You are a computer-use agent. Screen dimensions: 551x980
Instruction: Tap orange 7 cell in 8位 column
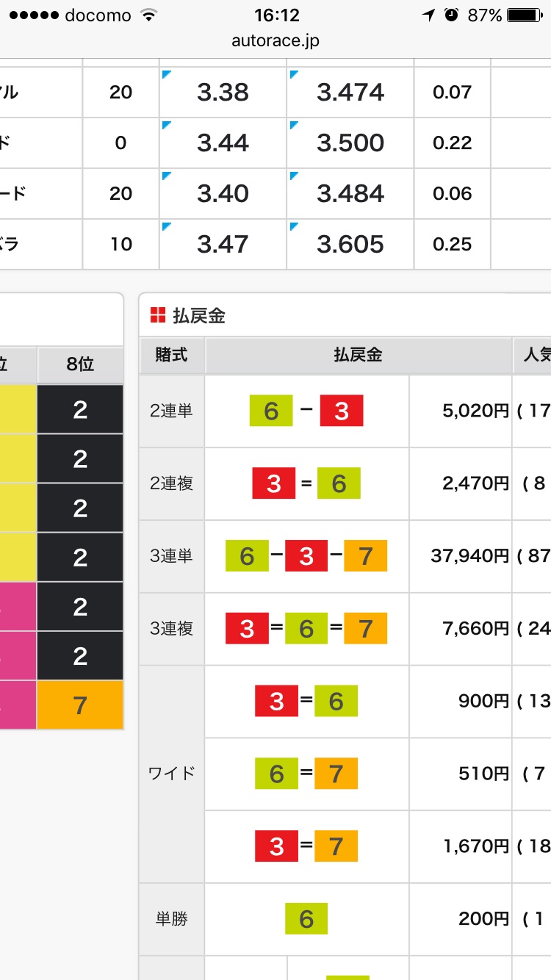(80, 705)
